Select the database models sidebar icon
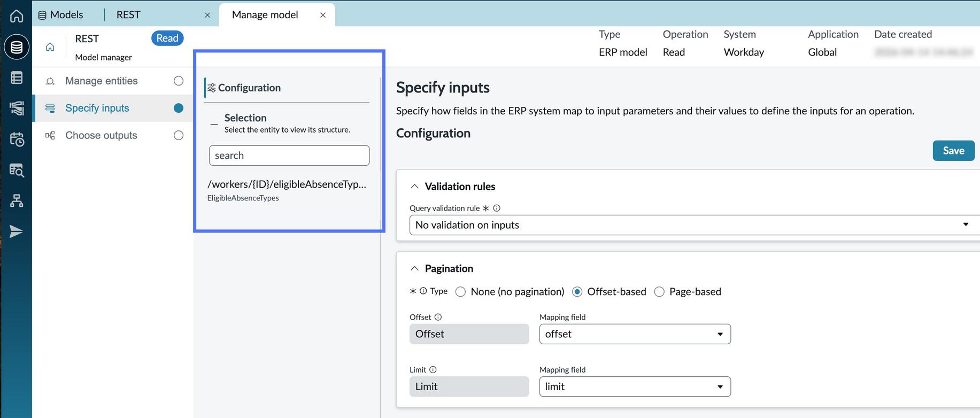This screenshot has height=418, width=980. pyautogui.click(x=17, y=47)
